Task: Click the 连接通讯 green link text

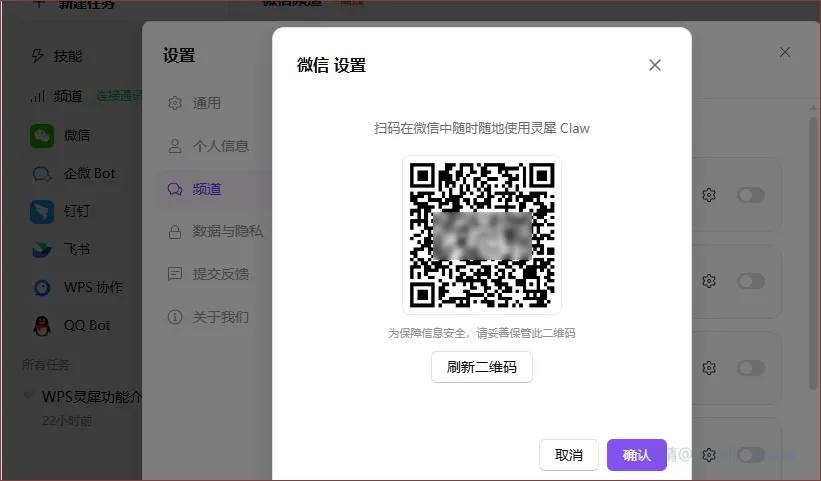Action: (119, 96)
